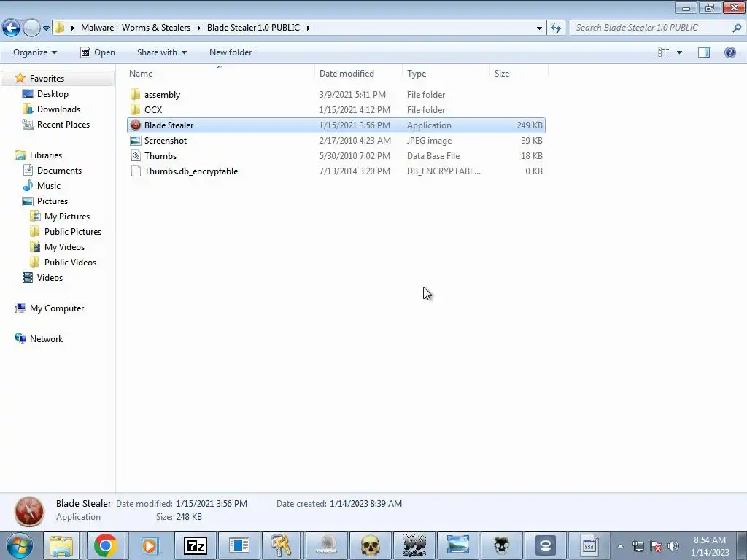Screen dimensions: 747x560
Task: Select the Blade Stealer application file
Action: (x=336, y=125)
